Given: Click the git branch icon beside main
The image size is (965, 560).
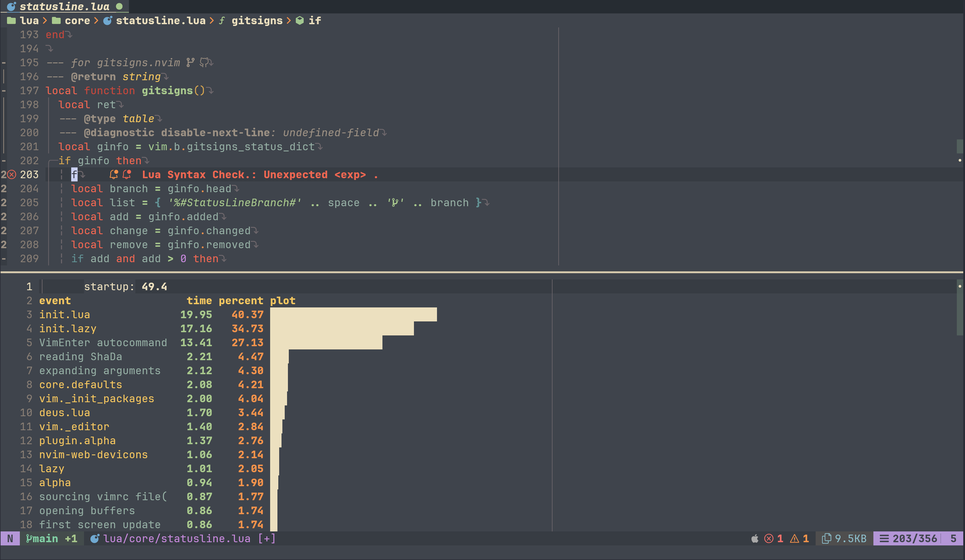Looking at the screenshot, I should pos(29,539).
